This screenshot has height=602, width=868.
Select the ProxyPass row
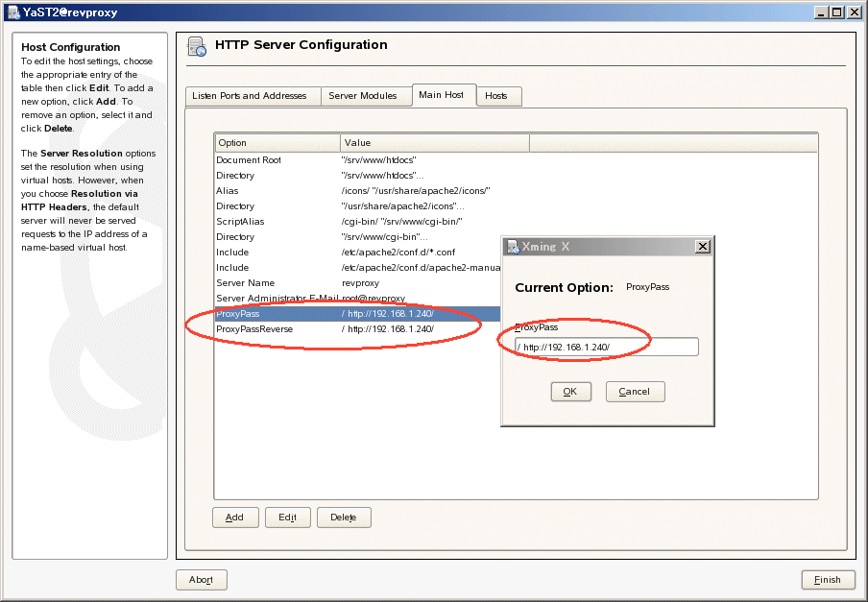point(357,314)
